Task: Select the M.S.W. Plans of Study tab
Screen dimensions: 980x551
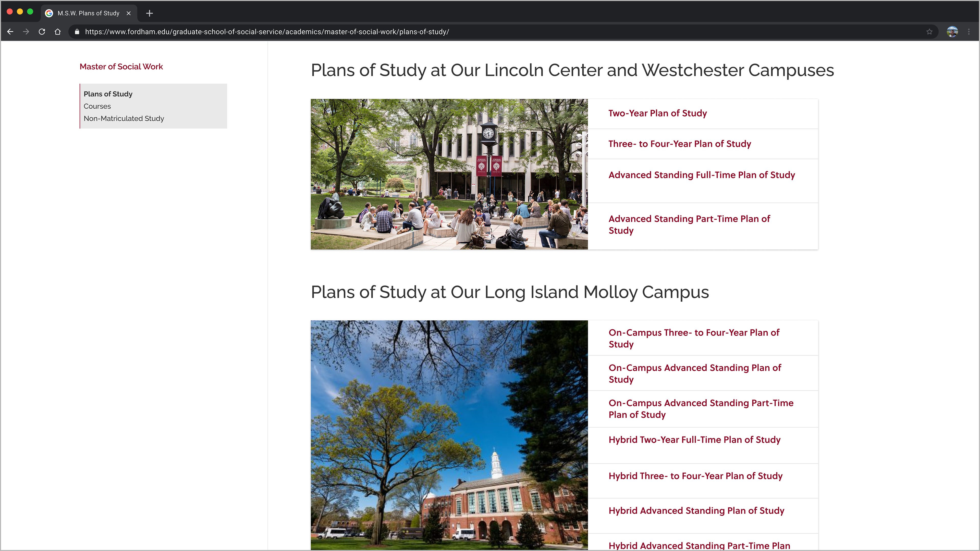Action: (89, 13)
